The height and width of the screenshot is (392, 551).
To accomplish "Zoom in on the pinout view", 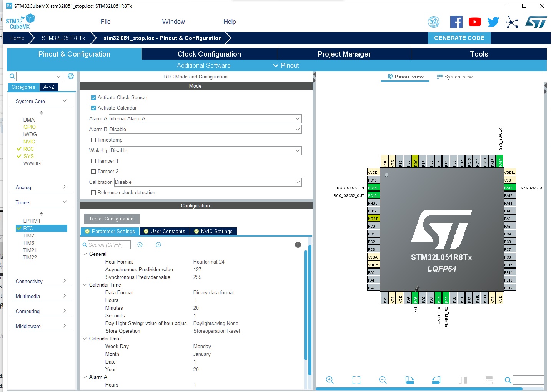I will [x=330, y=380].
